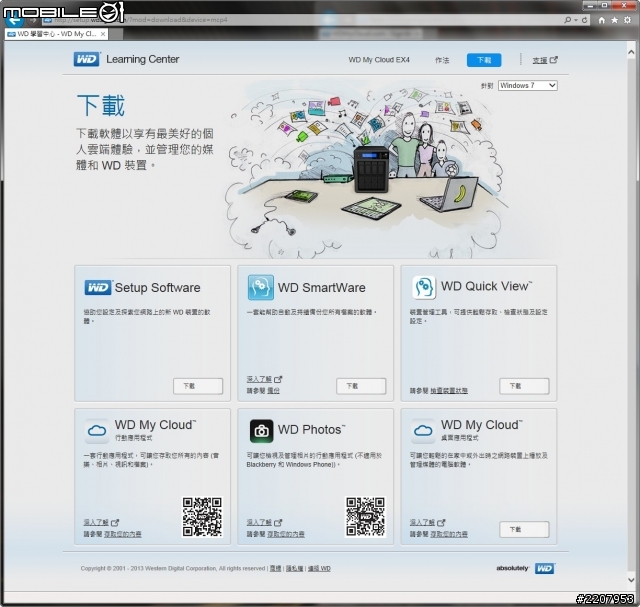The image size is (640, 607).
Task: Select the blue 下載 download nav tab
Action: coord(484,60)
